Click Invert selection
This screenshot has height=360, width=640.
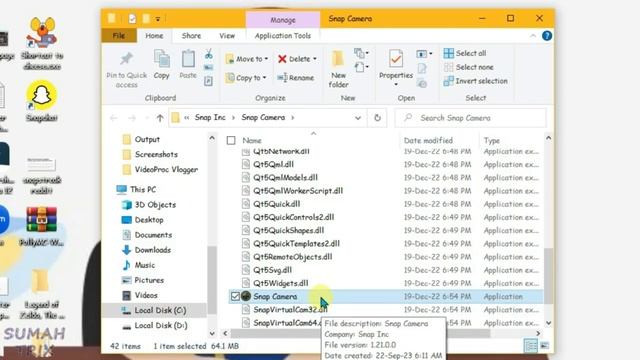click(x=476, y=81)
